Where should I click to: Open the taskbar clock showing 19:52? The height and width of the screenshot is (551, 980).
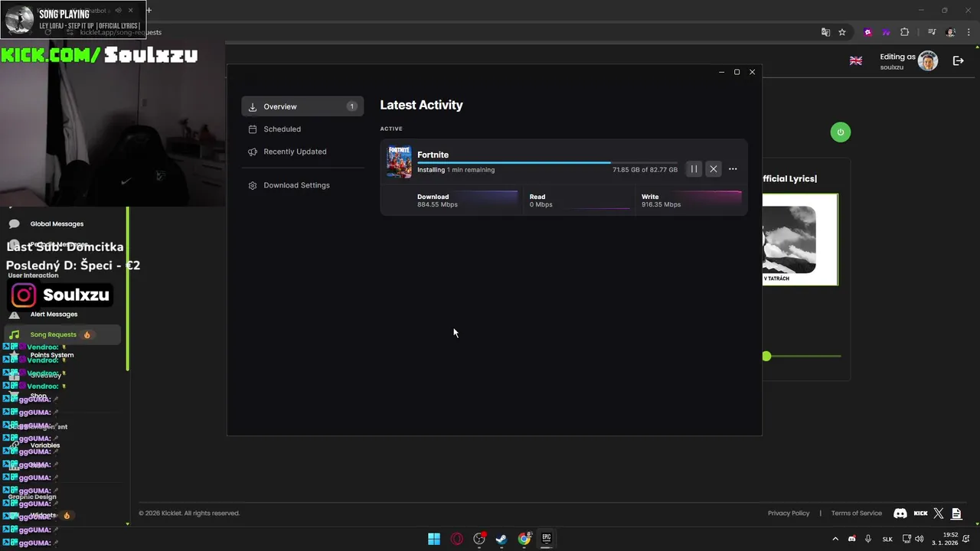click(x=945, y=539)
